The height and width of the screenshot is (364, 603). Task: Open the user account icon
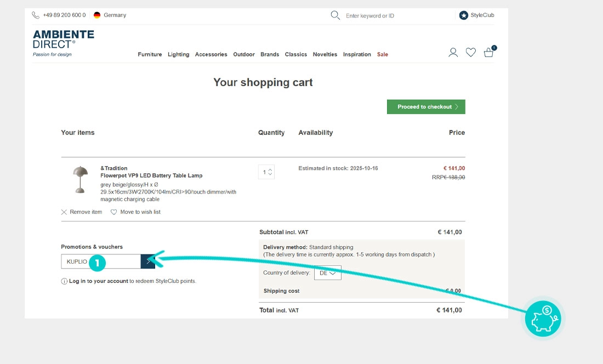click(x=453, y=53)
